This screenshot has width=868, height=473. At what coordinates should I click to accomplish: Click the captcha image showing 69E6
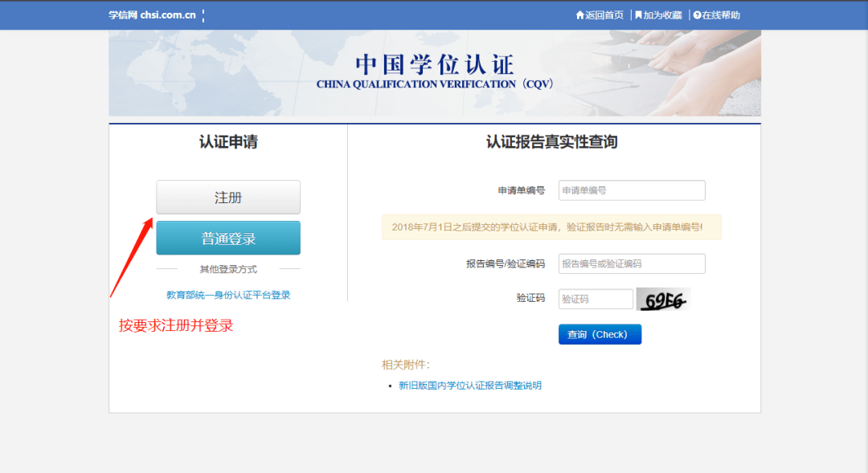pyautogui.click(x=662, y=298)
